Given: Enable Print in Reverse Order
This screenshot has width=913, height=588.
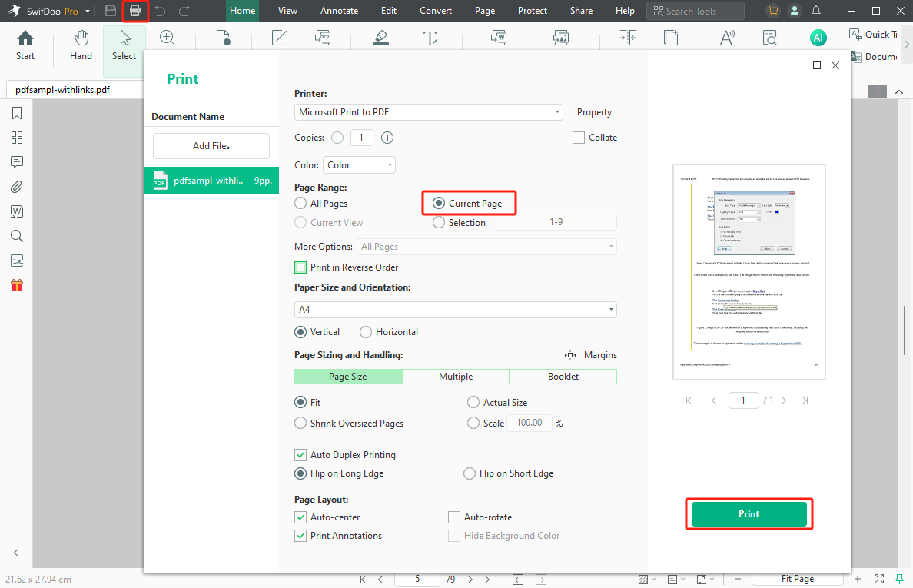Looking at the screenshot, I should pyautogui.click(x=300, y=267).
